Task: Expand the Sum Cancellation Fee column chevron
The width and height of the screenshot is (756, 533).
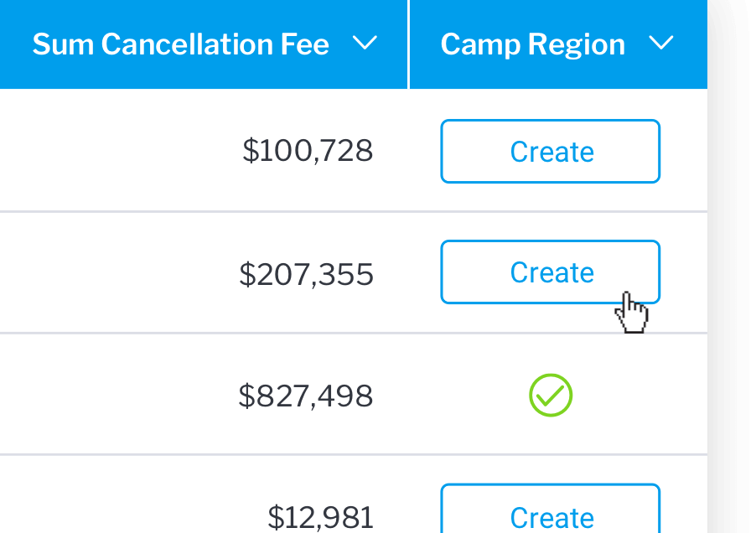Action: [x=365, y=43]
